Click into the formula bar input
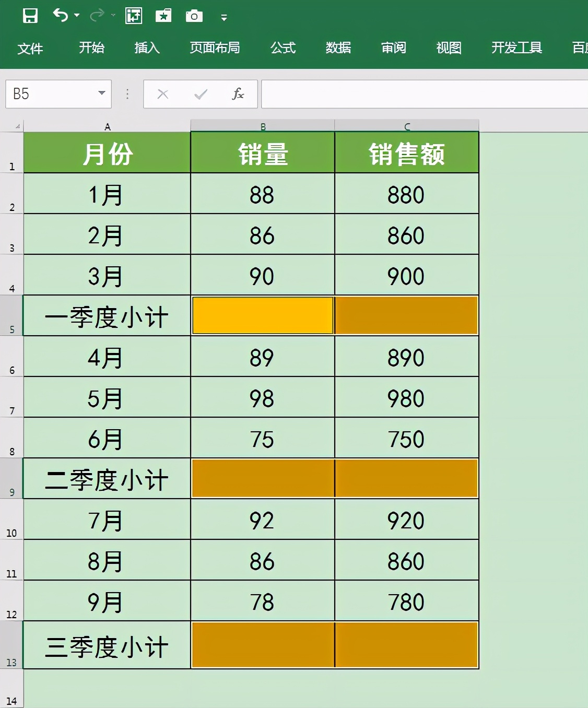The height and width of the screenshot is (708, 588). click(x=425, y=94)
